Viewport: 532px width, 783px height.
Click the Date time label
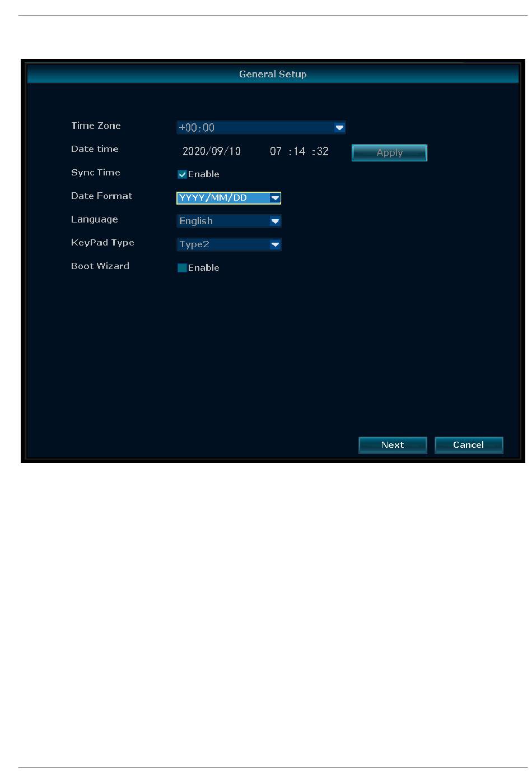(x=95, y=149)
